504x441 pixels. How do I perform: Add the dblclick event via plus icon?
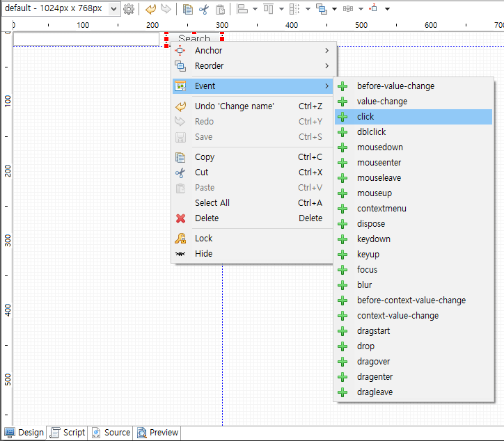point(342,132)
